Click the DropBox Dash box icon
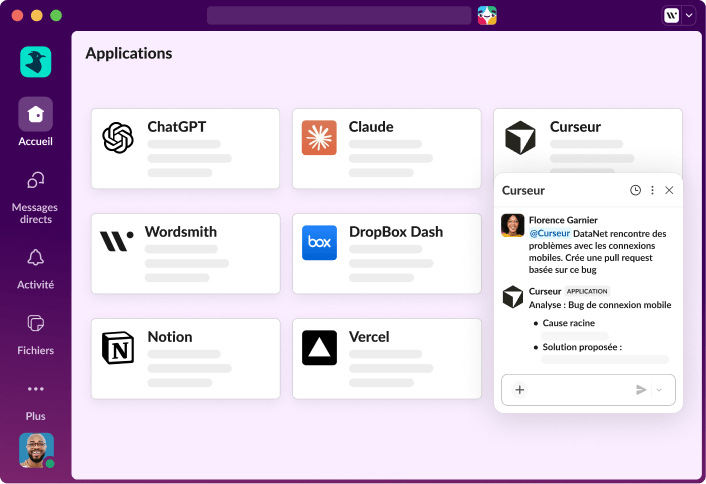This screenshot has height=484, width=706. [x=319, y=243]
